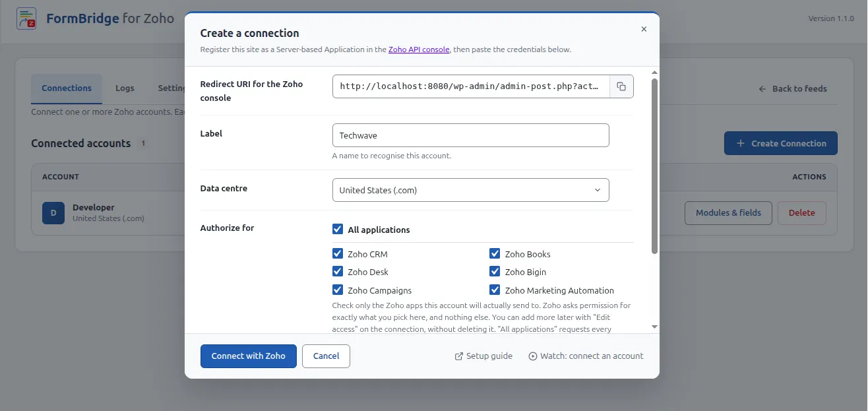
Task: Copy the redirect URI with the copy icon
Action: point(621,86)
